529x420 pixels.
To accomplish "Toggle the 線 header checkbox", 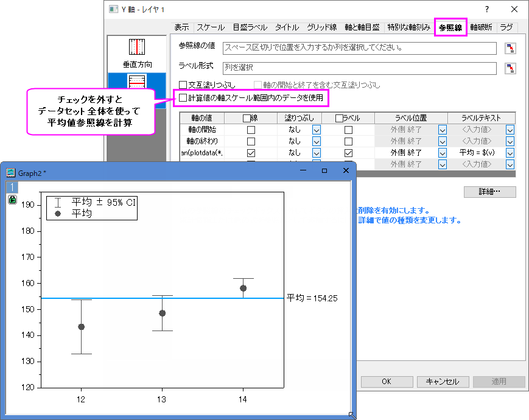I will coord(247,119).
